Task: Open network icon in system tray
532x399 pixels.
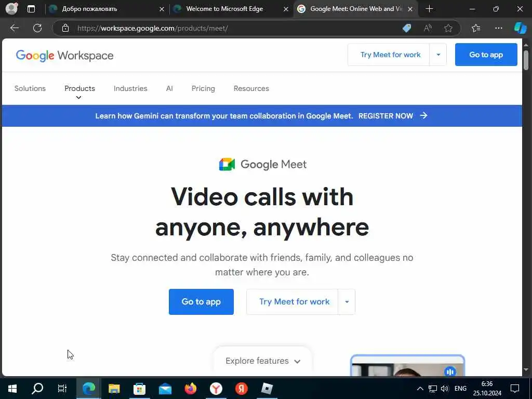Action: click(x=433, y=389)
